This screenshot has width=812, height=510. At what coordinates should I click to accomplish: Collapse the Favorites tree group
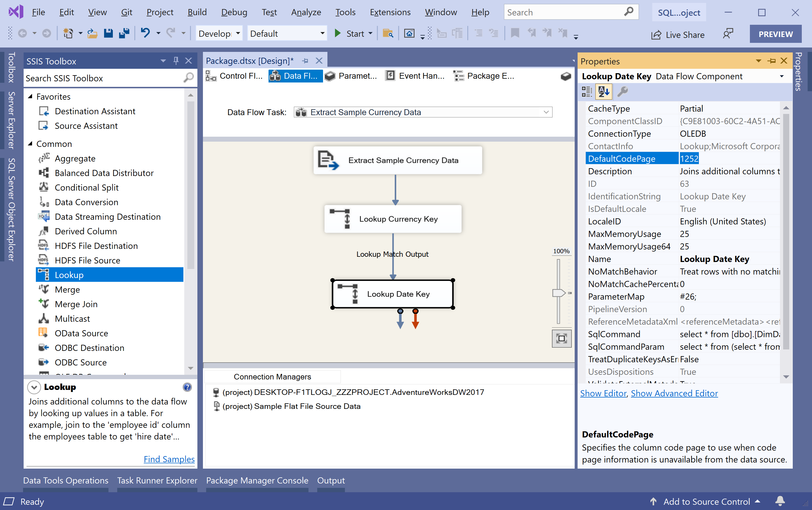[x=30, y=96]
